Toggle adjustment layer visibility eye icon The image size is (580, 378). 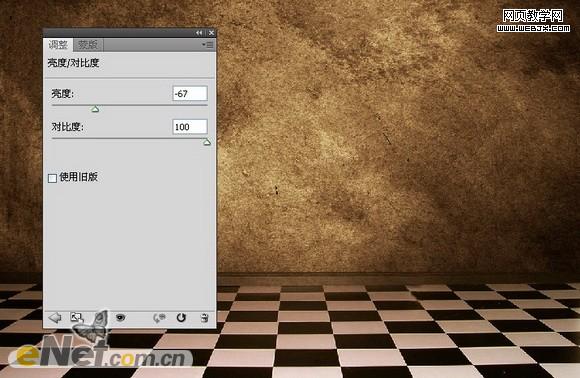120,317
